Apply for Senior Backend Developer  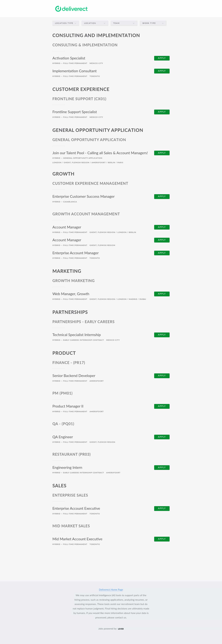[162, 376]
